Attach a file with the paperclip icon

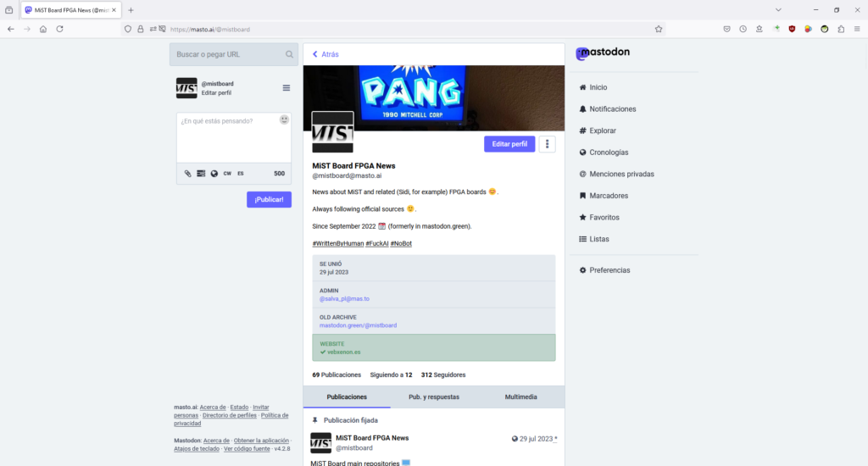(187, 173)
